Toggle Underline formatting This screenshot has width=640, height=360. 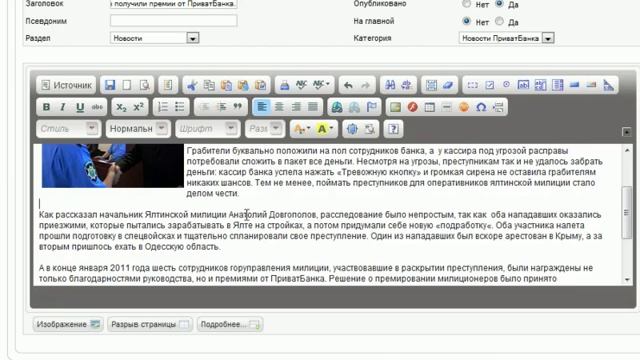click(x=80, y=107)
